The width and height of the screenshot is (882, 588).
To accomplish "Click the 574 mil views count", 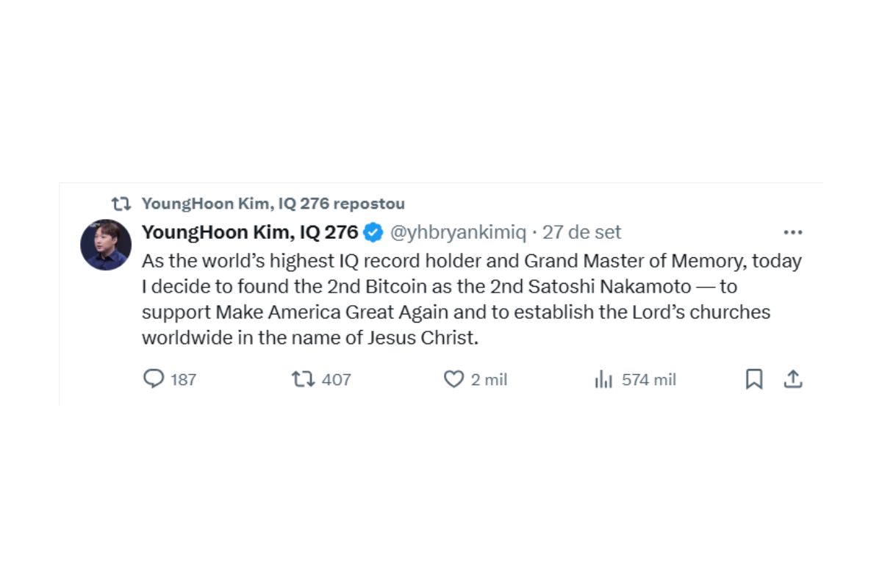I will (x=649, y=380).
